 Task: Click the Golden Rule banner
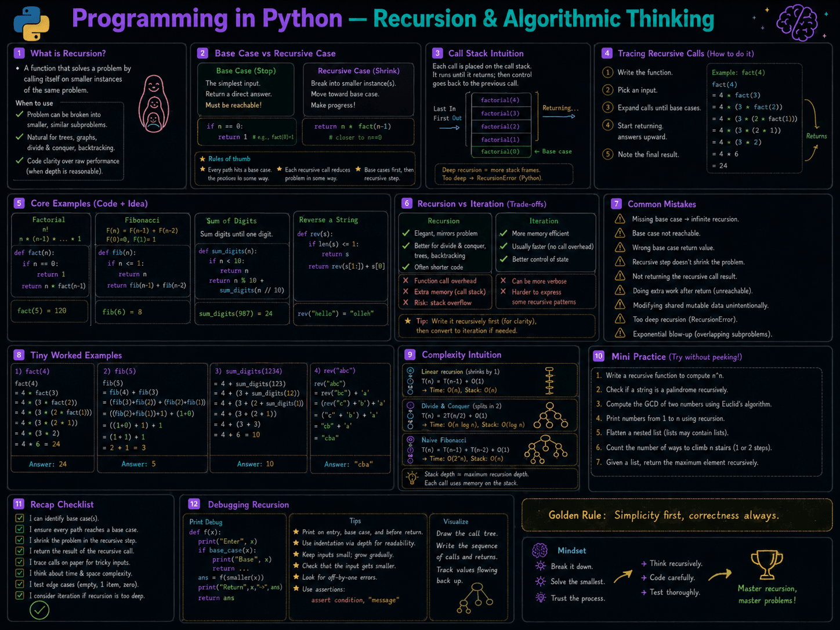[676, 515]
